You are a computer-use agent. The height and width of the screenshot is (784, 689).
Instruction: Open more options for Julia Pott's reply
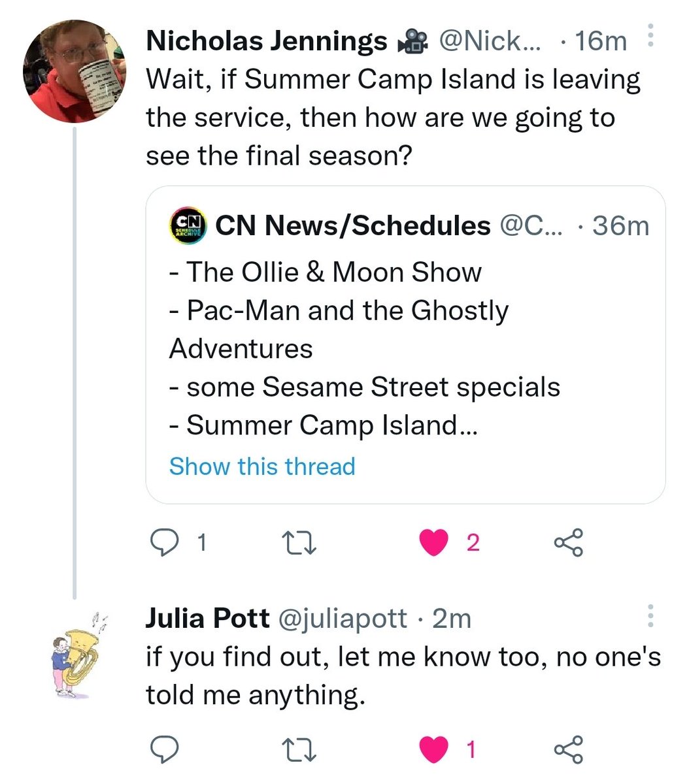pyautogui.click(x=650, y=616)
